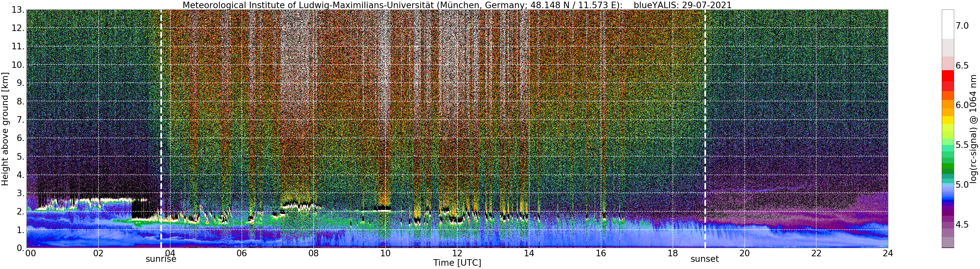Click the colorbar tick label '6.0'
980x269 pixels.
[962, 105]
